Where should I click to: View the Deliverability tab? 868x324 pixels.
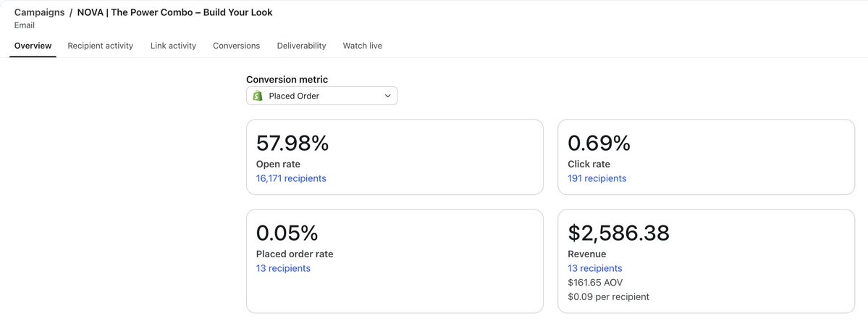point(302,46)
